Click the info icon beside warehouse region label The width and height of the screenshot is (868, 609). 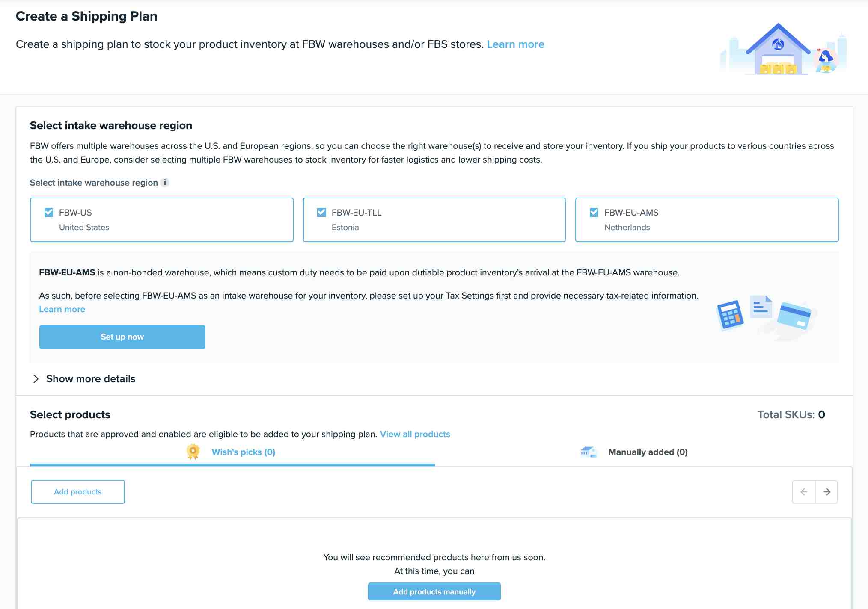(x=165, y=183)
